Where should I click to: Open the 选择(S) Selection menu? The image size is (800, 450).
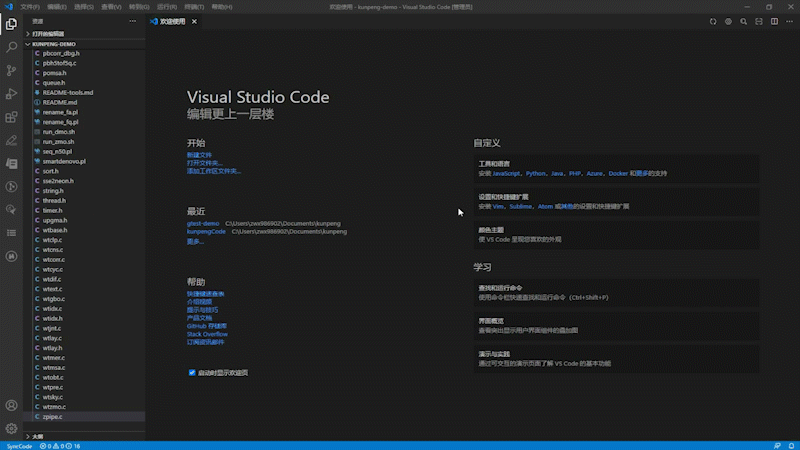(84, 7)
